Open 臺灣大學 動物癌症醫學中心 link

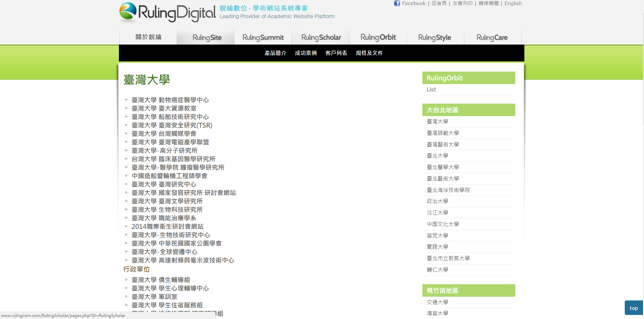pos(170,100)
